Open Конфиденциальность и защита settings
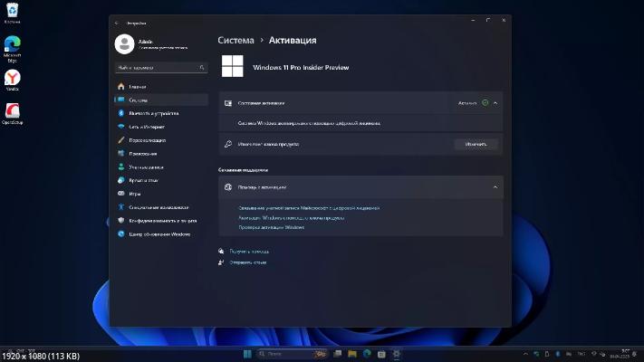 click(x=161, y=221)
